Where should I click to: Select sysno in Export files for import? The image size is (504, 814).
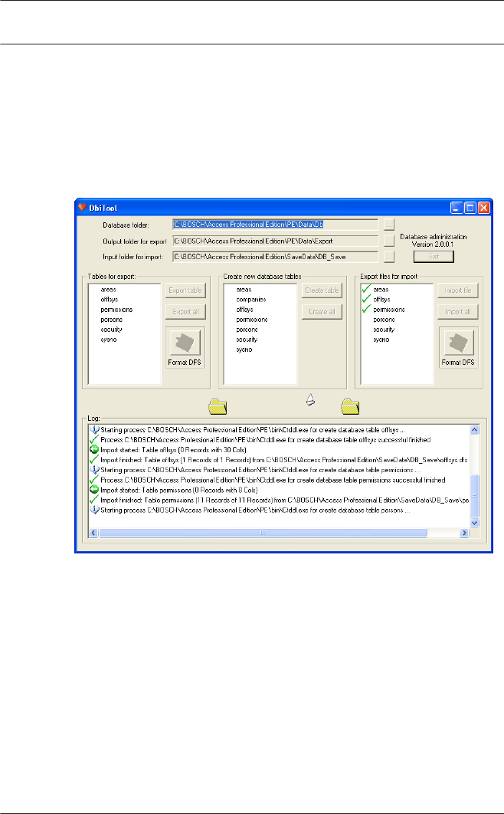[x=381, y=340]
